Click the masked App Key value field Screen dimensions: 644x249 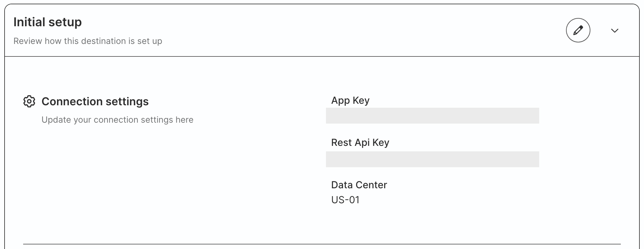point(432,116)
